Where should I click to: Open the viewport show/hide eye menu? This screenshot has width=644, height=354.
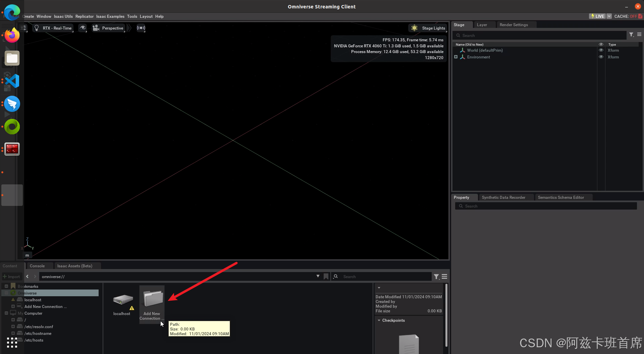[83, 28]
